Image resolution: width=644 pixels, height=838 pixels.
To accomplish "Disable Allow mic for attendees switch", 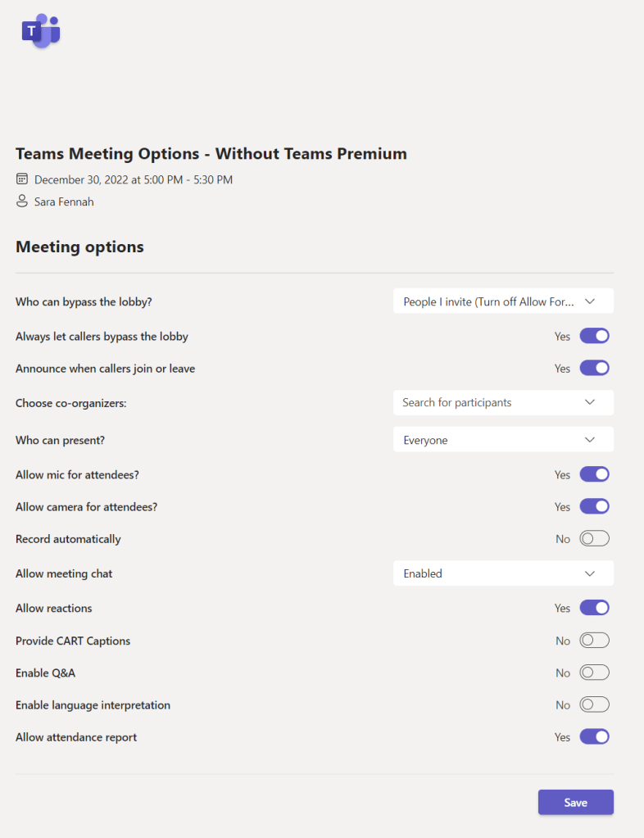I will point(594,474).
